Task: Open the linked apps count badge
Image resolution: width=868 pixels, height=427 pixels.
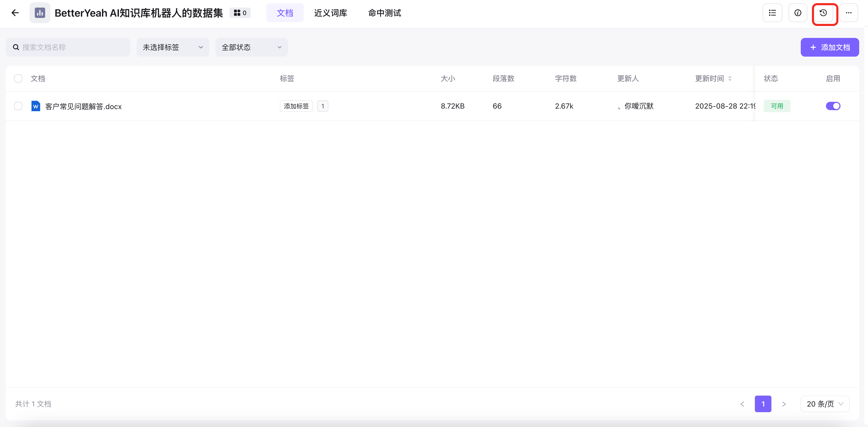Action: point(240,13)
